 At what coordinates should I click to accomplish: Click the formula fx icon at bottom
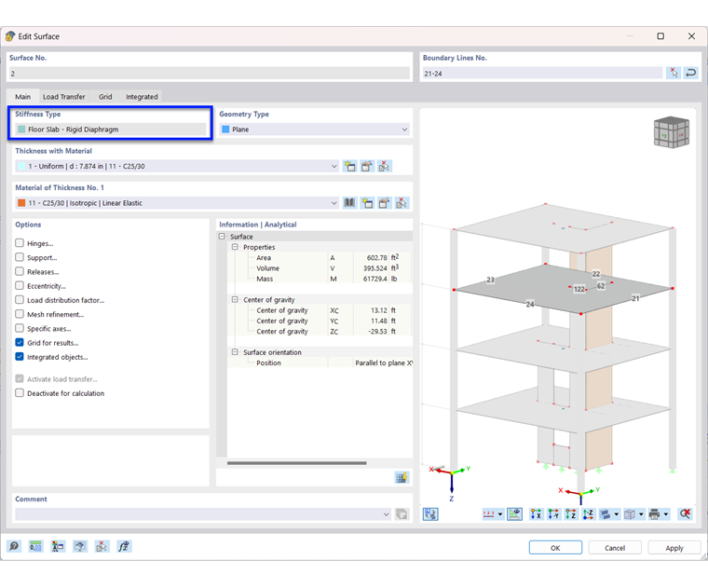pyautogui.click(x=124, y=546)
